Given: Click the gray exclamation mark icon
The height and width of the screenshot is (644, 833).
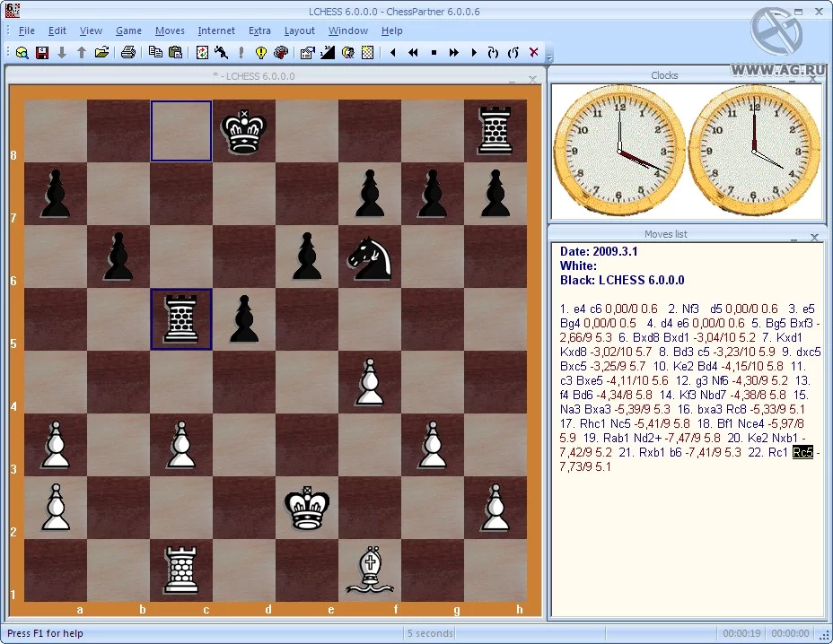Looking at the screenshot, I should tap(241, 53).
